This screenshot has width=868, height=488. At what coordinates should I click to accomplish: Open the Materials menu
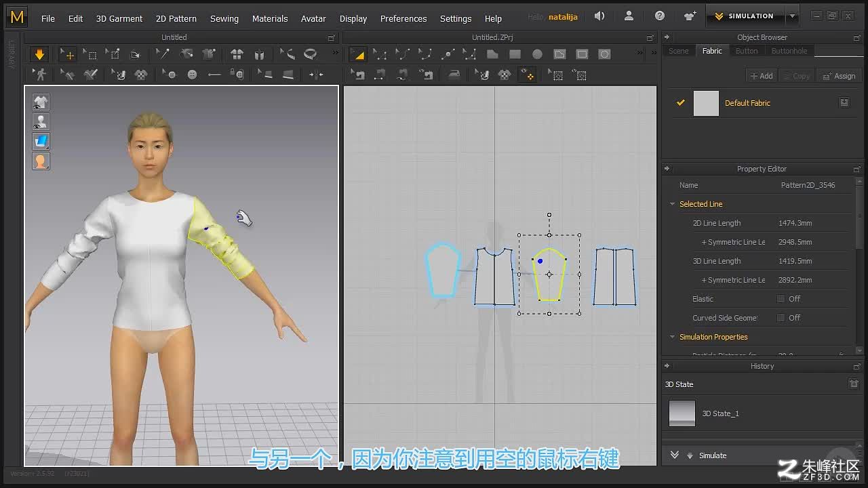tap(270, 18)
